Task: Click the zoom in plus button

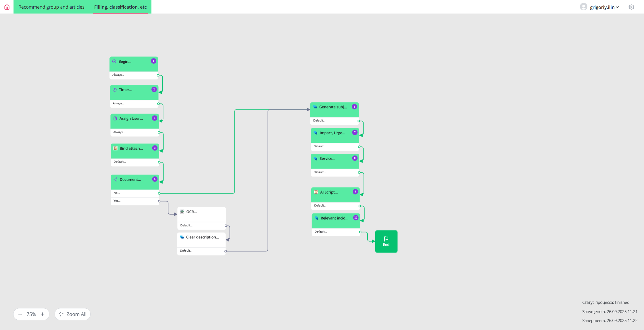Action: [43, 314]
